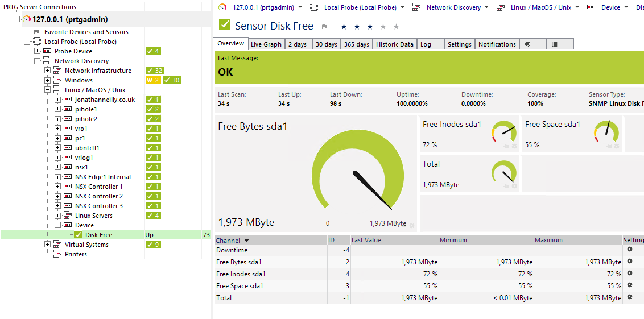Click gear icon in Free Inodes sda1 row
644x319 pixels.
click(x=630, y=273)
